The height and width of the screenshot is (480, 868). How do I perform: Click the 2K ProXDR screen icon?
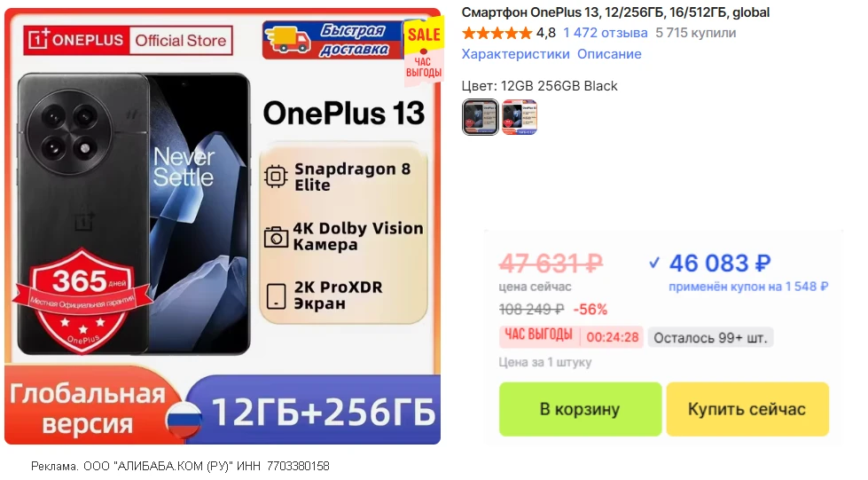tap(276, 296)
